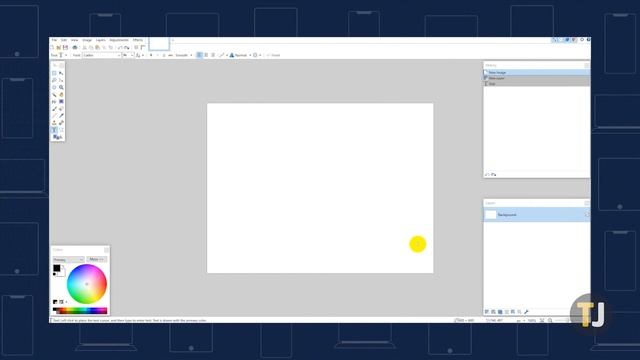Click Undo at bottom of History panel

point(487,174)
